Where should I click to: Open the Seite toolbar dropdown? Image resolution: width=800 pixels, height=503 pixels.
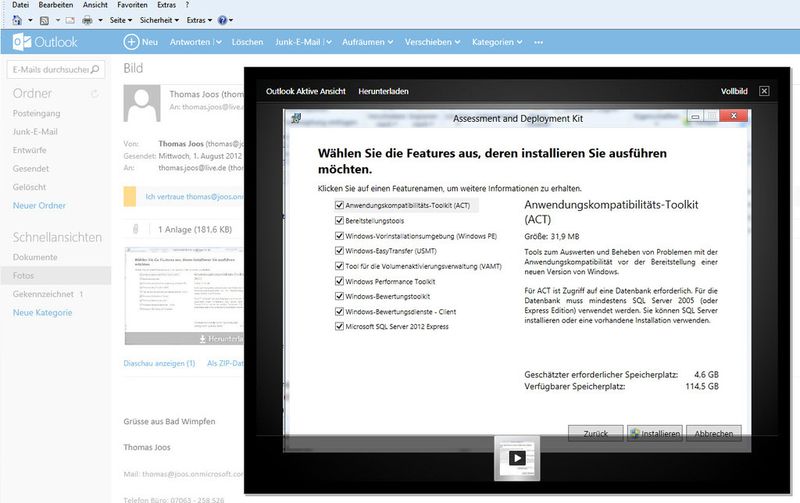coord(121,20)
